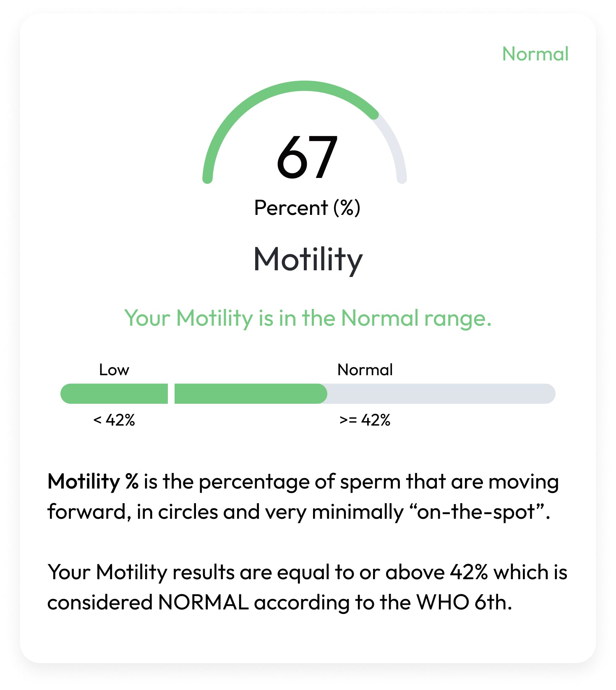Click the large 67 value in the gauge
The height and width of the screenshot is (690, 616).
coord(307,157)
